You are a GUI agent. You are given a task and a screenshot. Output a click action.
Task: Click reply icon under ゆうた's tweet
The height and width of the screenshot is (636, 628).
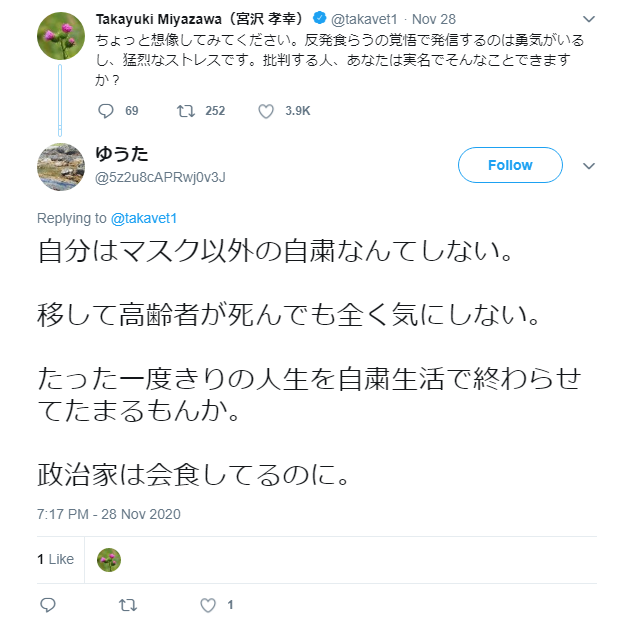(x=47, y=605)
